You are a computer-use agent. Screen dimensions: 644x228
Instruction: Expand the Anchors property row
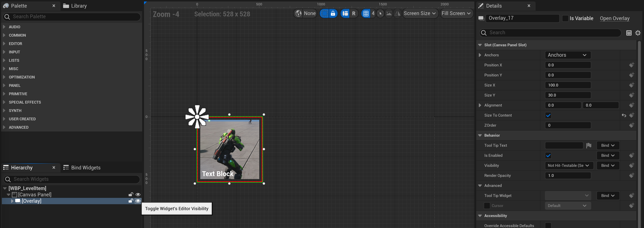(x=480, y=55)
